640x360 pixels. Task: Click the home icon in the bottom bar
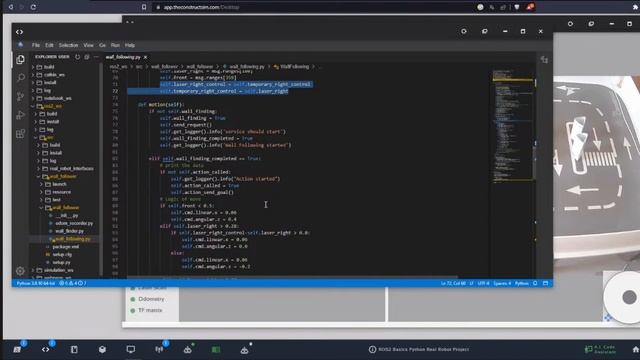point(636,349)
